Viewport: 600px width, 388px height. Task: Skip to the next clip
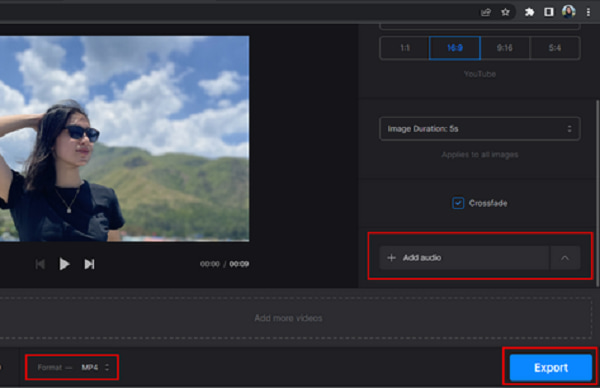point(89,264)
